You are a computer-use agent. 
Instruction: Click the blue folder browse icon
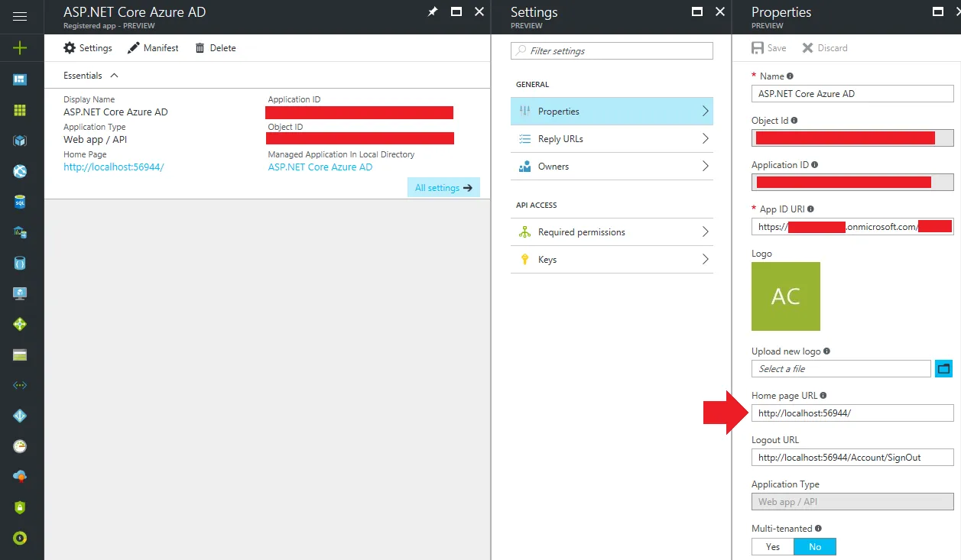click(943, 368)
